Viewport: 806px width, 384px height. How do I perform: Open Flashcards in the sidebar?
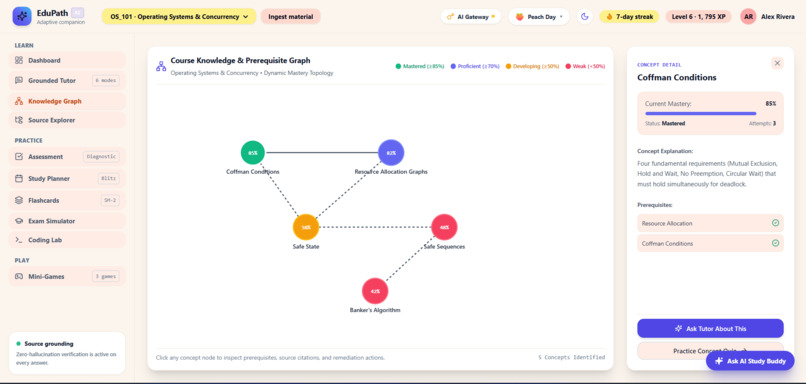point(67,200)
